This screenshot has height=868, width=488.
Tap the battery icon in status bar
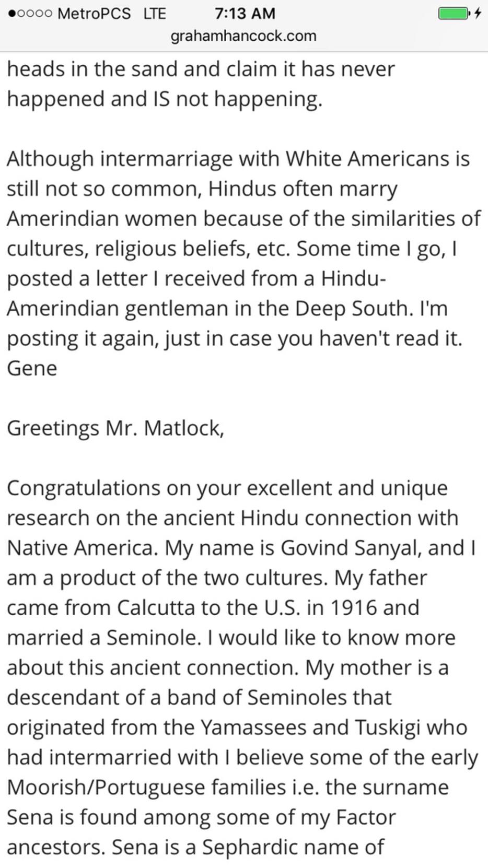(454, 13)
